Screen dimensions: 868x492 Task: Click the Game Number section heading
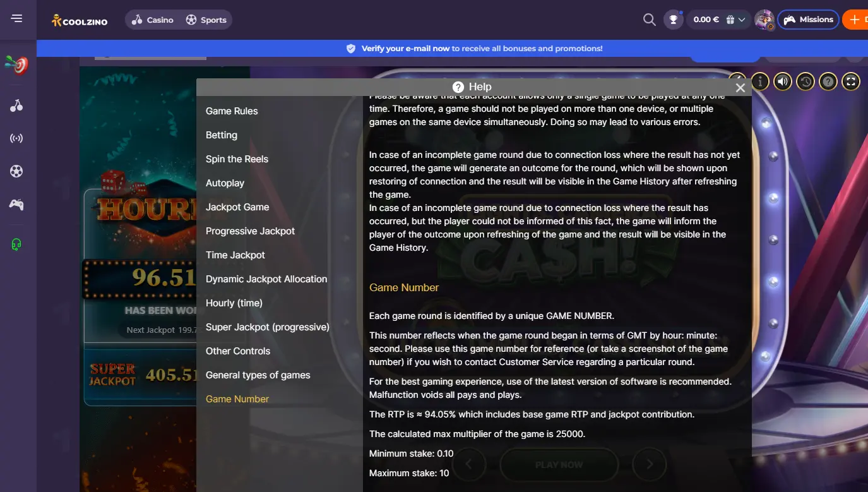click(x=404, y=287)
